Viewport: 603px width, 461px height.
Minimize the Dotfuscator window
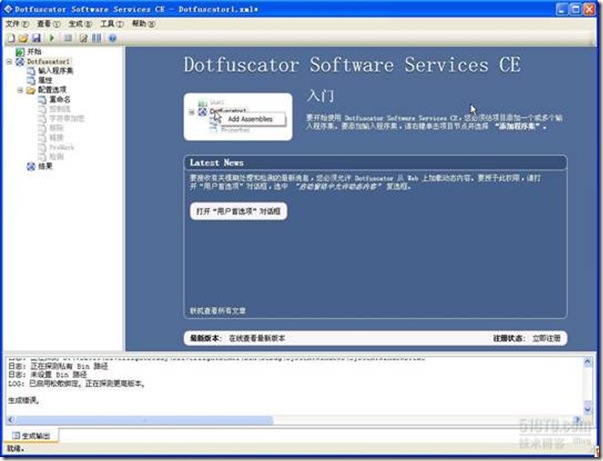click(x=562, y=9)
